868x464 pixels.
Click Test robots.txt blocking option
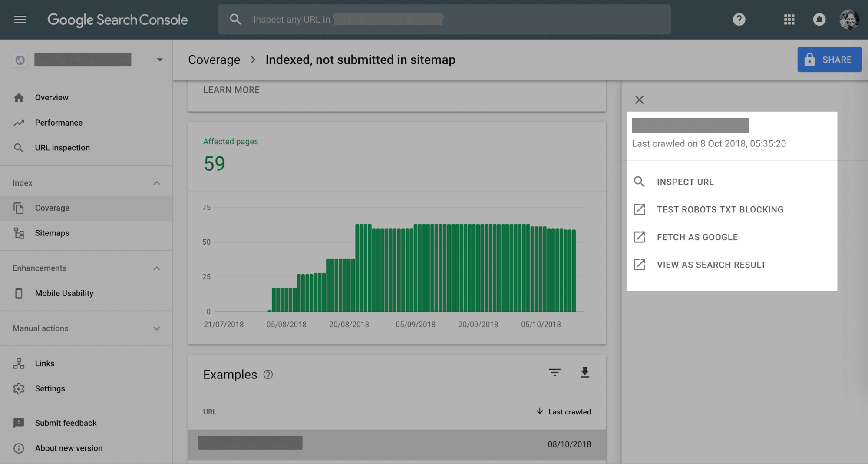[x=719, y=209]
